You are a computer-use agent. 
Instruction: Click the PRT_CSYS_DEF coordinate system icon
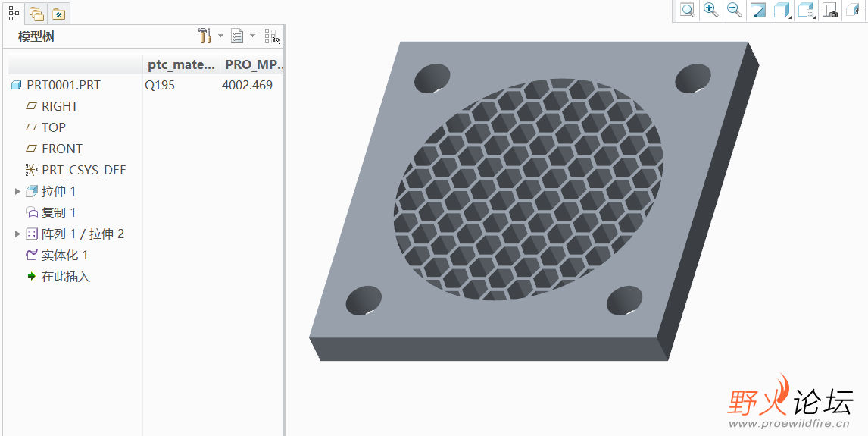click(x=32, y=170)
